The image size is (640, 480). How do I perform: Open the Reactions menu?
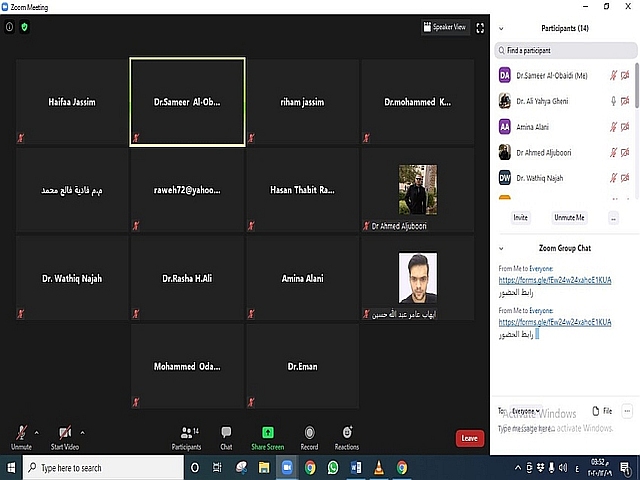[346, 436]
